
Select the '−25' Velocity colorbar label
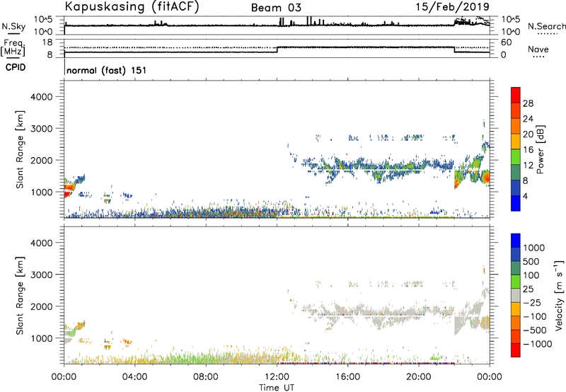(532, 302)
